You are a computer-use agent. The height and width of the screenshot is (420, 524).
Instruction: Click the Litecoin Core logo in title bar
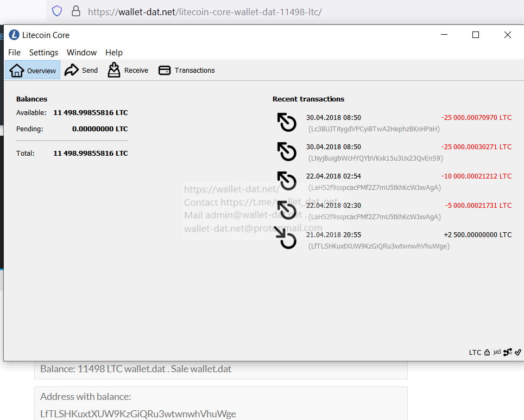click(14, 35)
